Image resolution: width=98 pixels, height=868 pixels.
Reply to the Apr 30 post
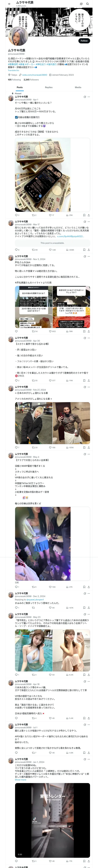(17, 380)
